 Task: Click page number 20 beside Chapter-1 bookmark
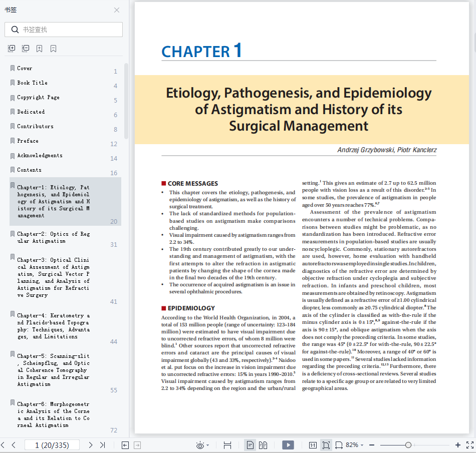coord(114,222)
